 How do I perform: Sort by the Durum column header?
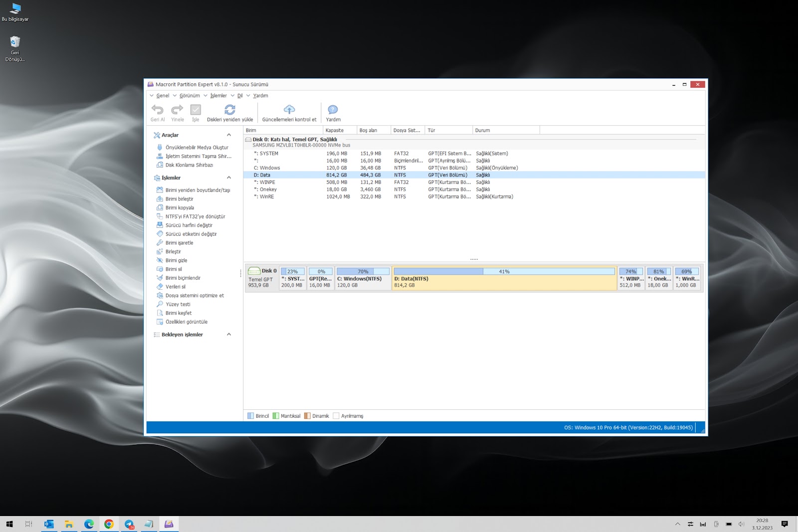coord(506,130)
